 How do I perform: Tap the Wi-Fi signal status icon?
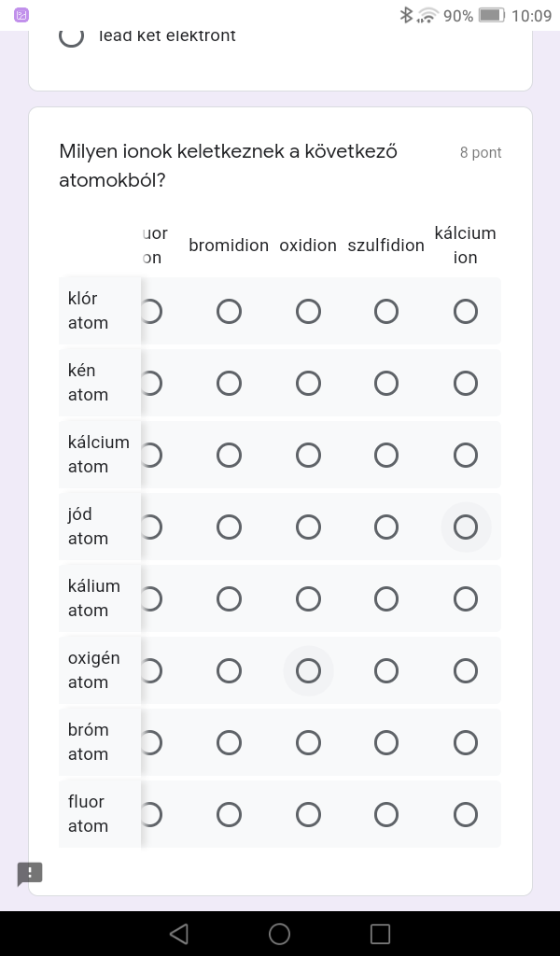pyautogui.click(x=427, y=15)
